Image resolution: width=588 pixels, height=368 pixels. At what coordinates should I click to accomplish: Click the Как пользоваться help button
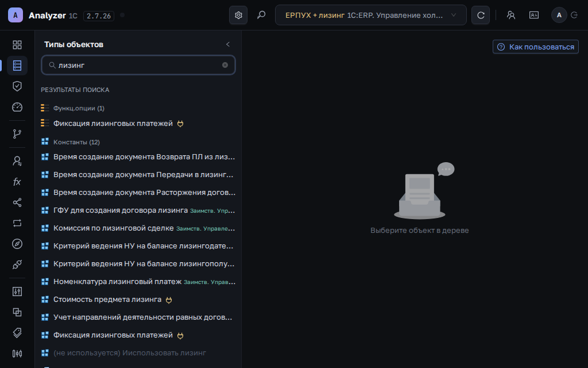[536, 47]
